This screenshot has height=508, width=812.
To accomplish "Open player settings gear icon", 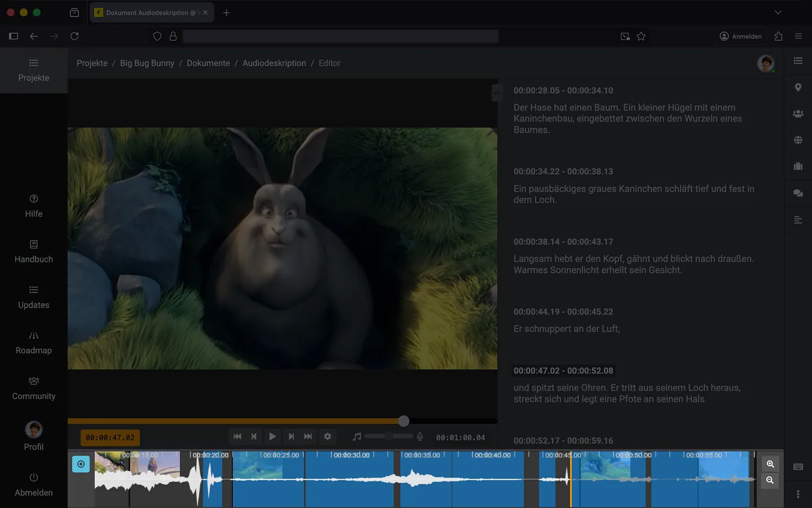I will point(328,436).
